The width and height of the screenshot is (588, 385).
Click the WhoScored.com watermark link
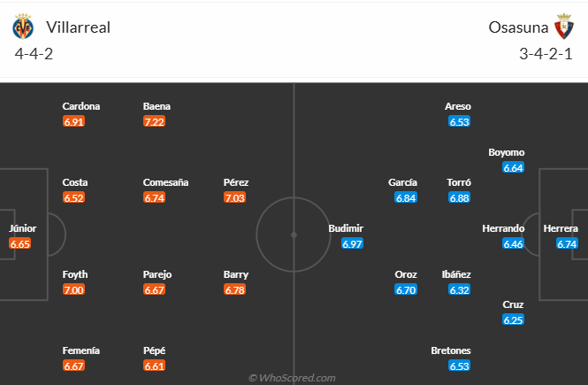click(x=293, y=378)
